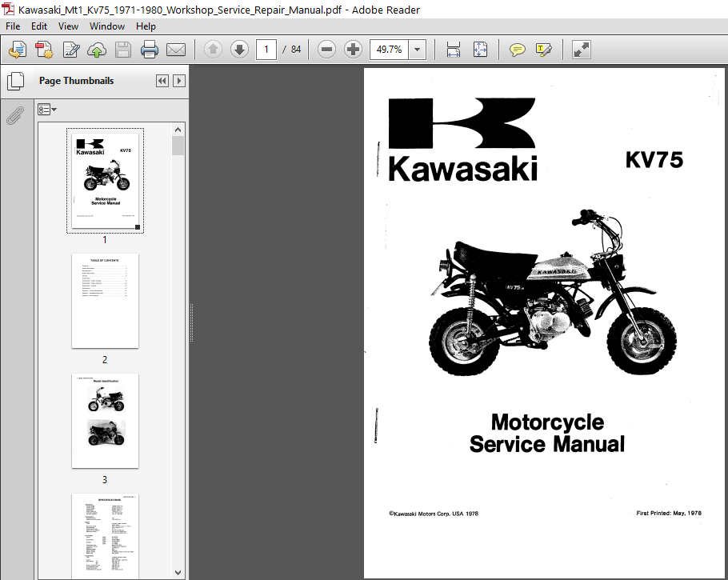Click the PDF icon in title bar
728x580 pixels.
pyautogui.click(x=7, y=9)
